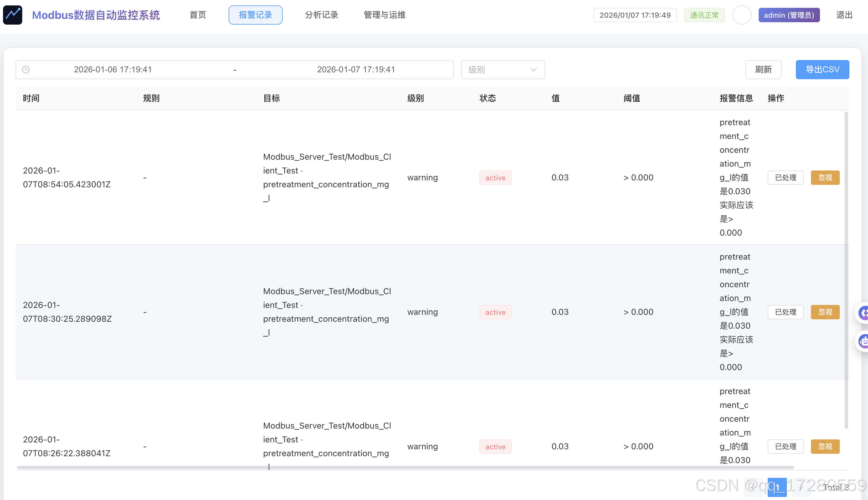This screenshot has height=500, width=868.
Task: Click the clock icon in date range field
Action: (x=26, y=70)
